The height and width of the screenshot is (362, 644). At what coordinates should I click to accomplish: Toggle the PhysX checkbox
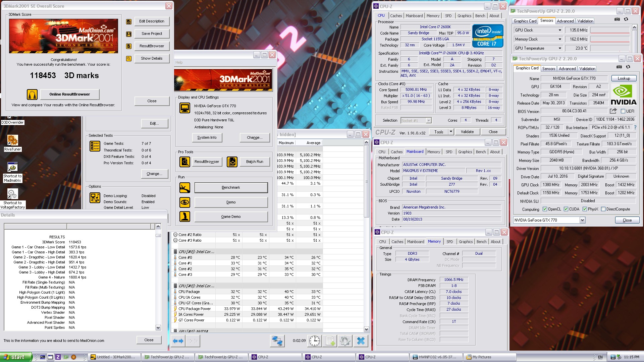tap(585, 209)
